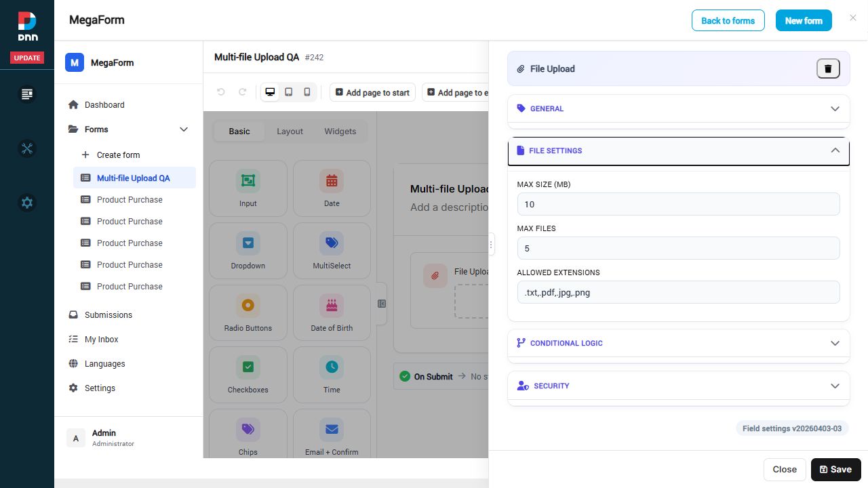Viewport: 868px width, 488px height.
Task: Expand the General section
Action: tap(678, 108)
